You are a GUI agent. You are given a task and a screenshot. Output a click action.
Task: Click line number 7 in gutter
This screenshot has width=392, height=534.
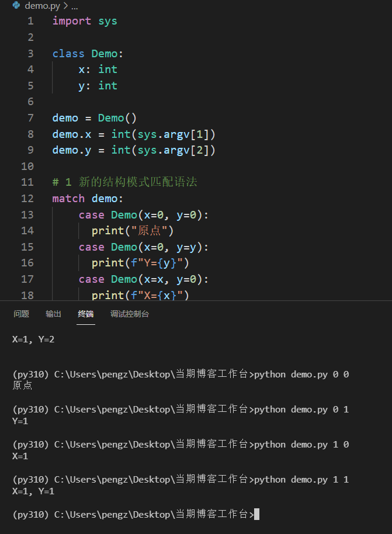30,118
